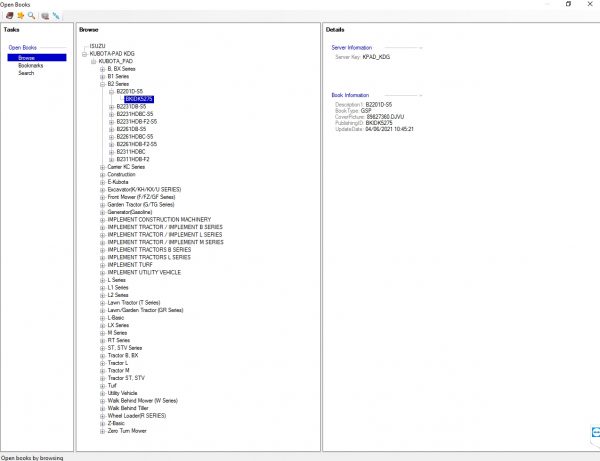Image resolution: width=600 pixels, height=461 pixels.
Task: Select the ISUZU tree item
Action: coord(97,46)
